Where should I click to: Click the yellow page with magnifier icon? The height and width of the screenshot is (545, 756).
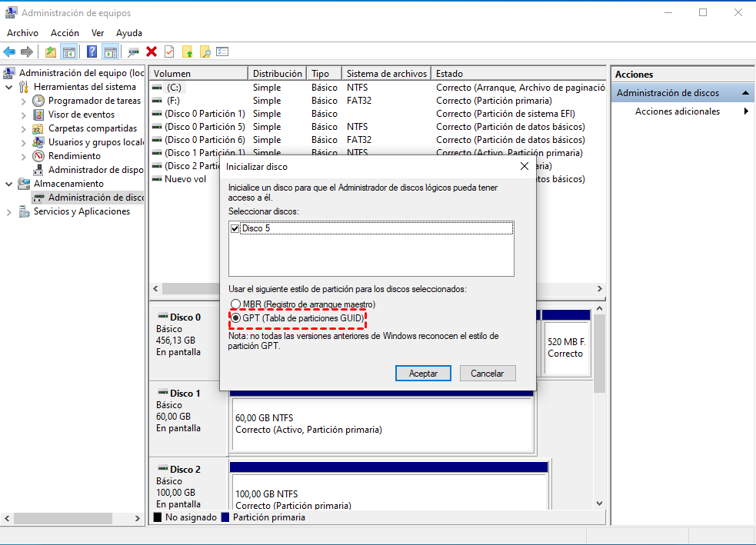pyautogui.click(x=205, y=52)
